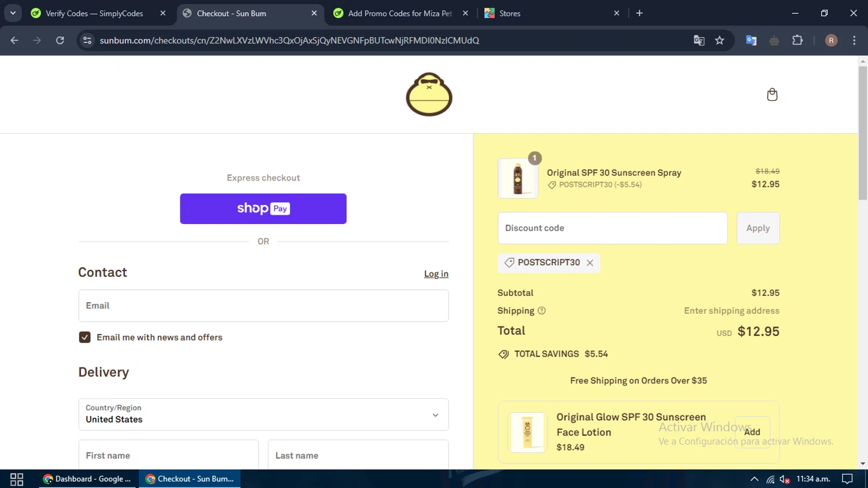Click the shipping info help icon

coord(542,311)
